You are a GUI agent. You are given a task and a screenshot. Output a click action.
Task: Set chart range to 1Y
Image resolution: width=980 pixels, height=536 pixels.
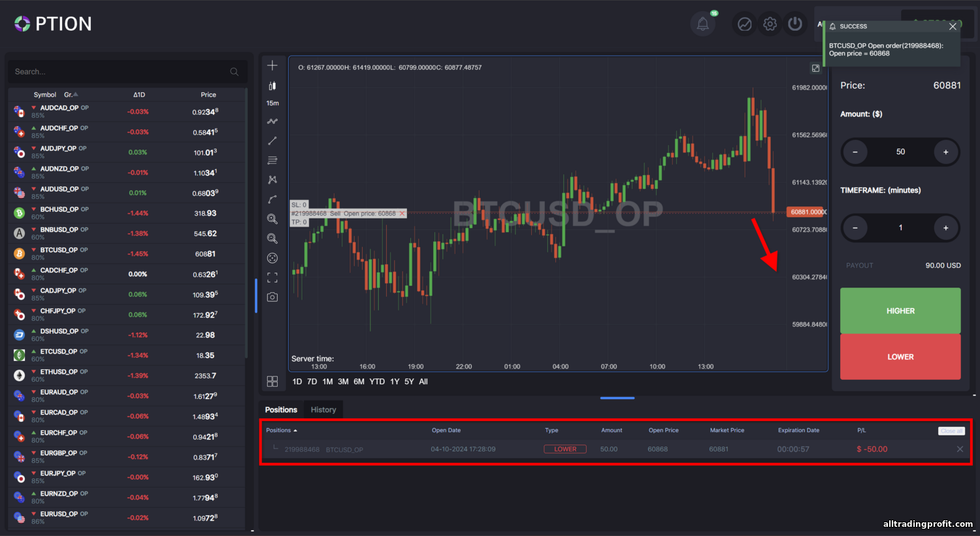(395, 382)
